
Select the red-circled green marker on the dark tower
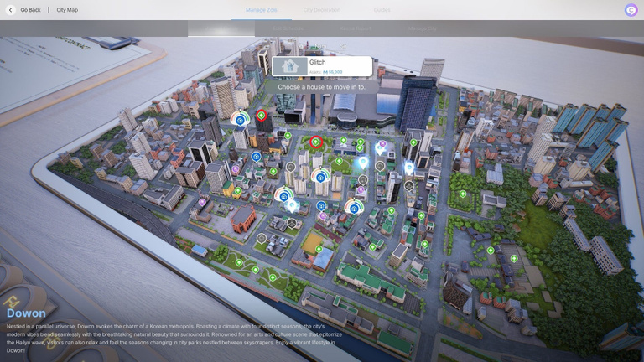(x=262, y=116)
